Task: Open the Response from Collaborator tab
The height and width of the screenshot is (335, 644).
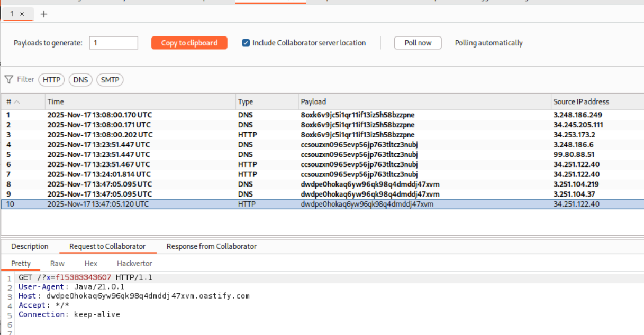Action: click(211, 246)
